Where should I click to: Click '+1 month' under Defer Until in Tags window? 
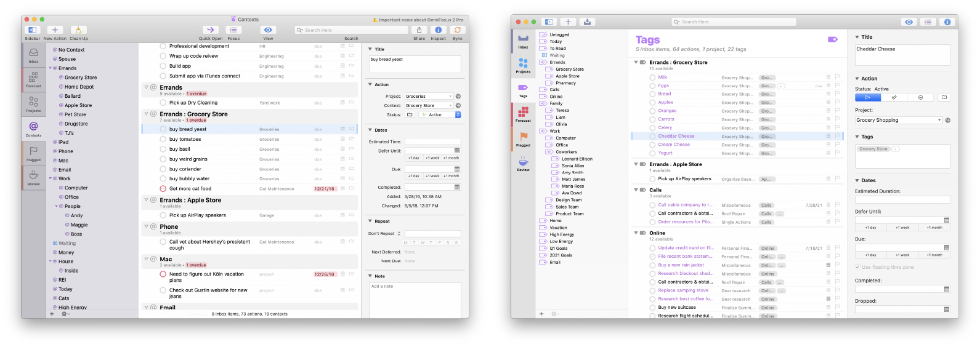point(934,228)
